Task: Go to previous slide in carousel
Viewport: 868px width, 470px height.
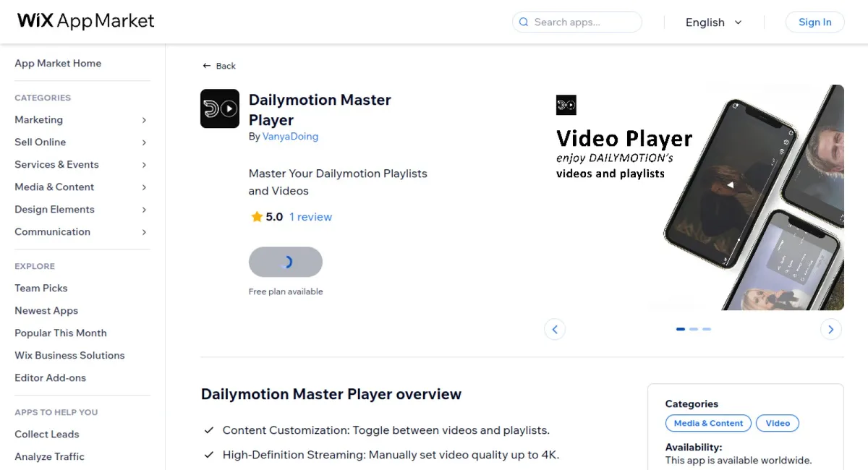Action: [x=555, y=330]
